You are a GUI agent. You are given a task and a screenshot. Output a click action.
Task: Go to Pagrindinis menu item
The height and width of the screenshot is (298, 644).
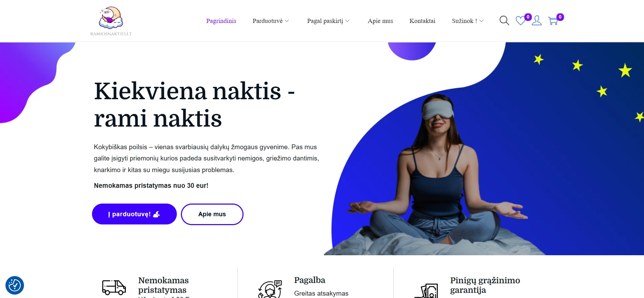221,21
